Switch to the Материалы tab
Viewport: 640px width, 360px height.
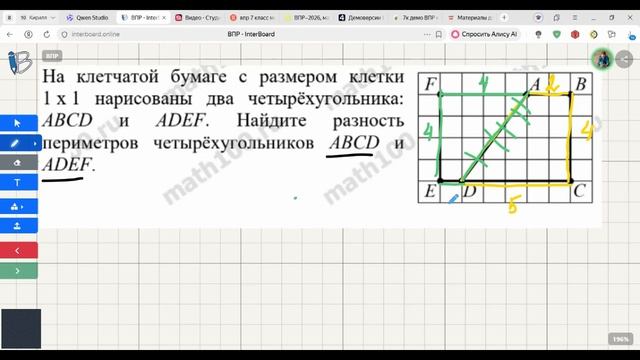point(469,18)
